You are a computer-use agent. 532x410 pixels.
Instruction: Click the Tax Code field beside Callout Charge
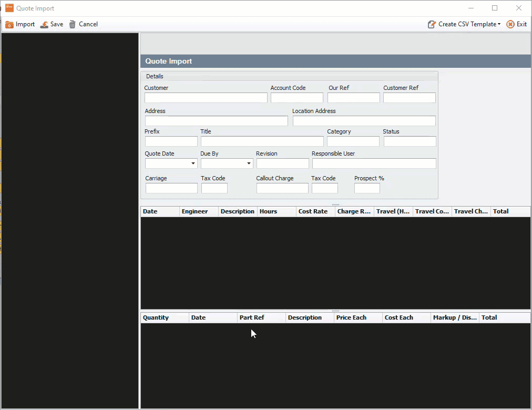[x=325, y=188]
